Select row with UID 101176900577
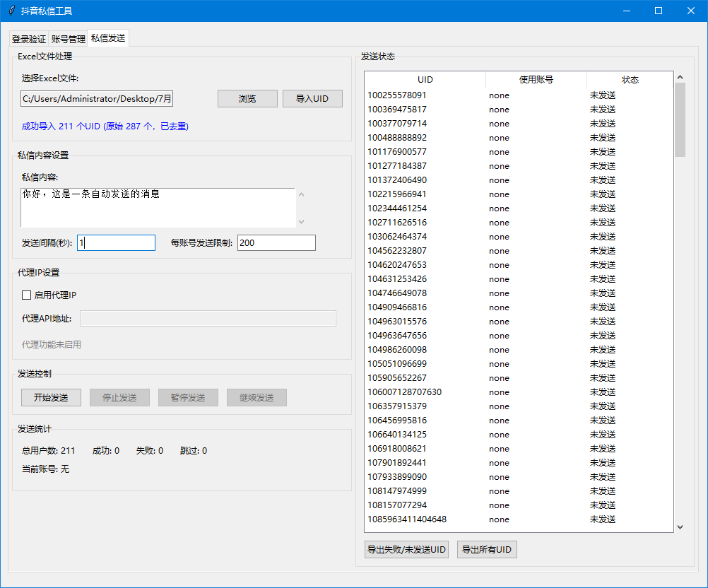The width and height of the screenshot is (708, 588). pyautogui.click(x=519, y=152)
